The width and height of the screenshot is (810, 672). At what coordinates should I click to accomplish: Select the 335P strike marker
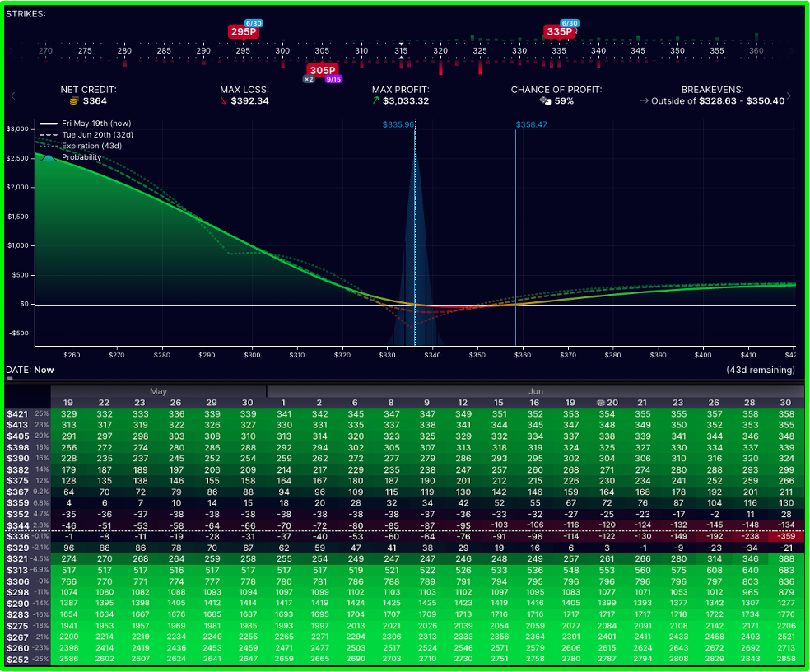tap(559, 32)
